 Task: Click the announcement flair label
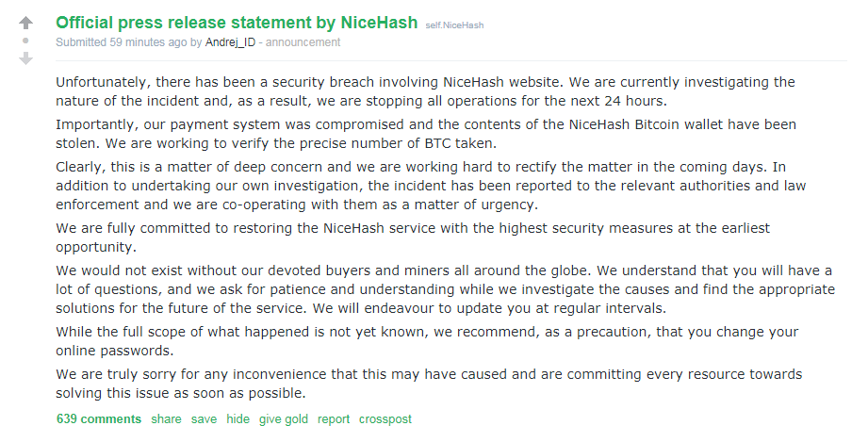click(x=303, y=42)
